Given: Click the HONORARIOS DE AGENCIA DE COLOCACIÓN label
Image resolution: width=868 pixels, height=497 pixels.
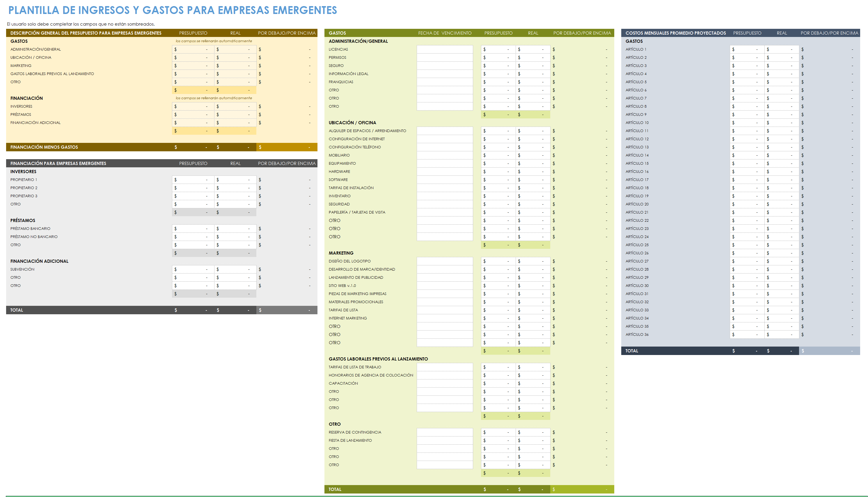Looking at the screenshot, I should (x=371, y=375).
